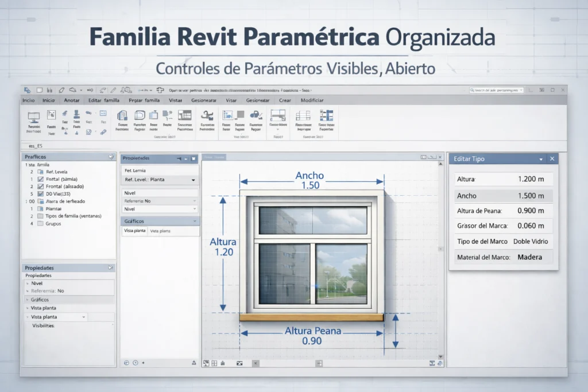
Task: Click the grid display icon in the view control bar
Action: pos(215,362)
